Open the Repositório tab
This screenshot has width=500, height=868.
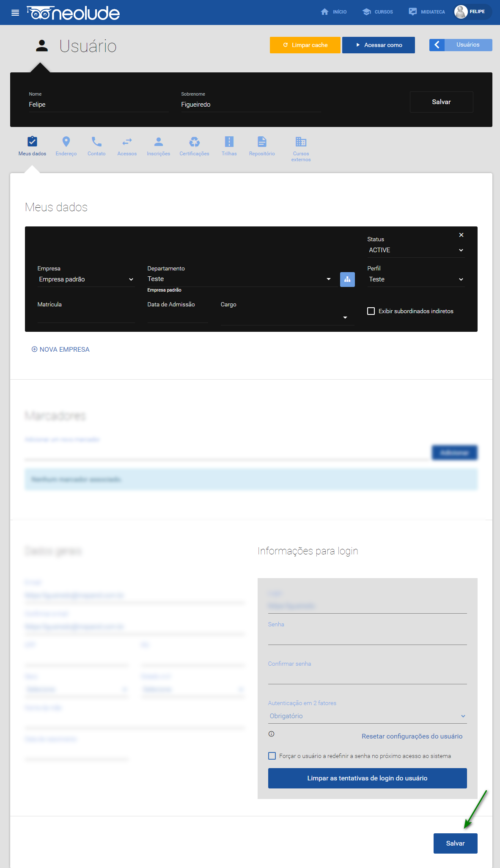point(262,146)
